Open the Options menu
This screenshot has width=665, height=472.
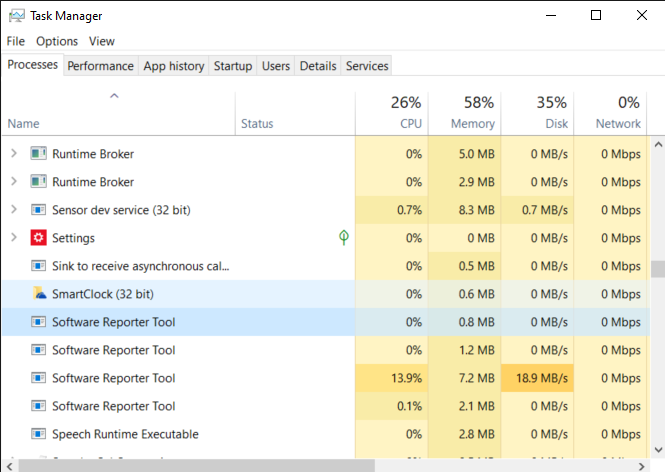click(x=57, y=41)
